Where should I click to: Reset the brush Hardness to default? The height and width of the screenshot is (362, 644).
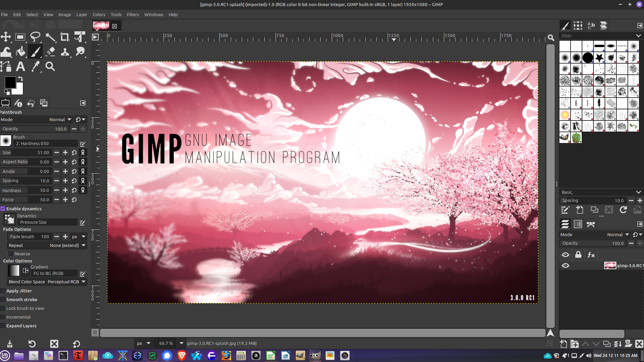pos(74,190)
